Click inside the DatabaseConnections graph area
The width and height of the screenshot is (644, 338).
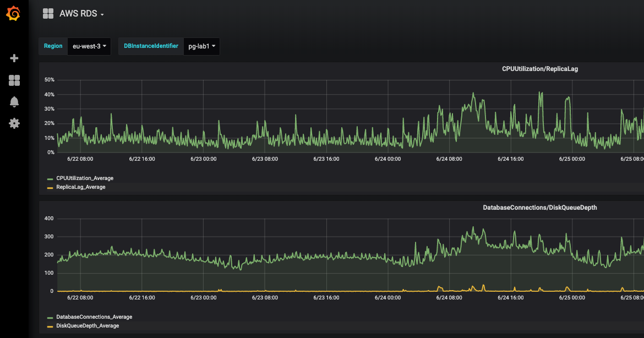[330, 253]
